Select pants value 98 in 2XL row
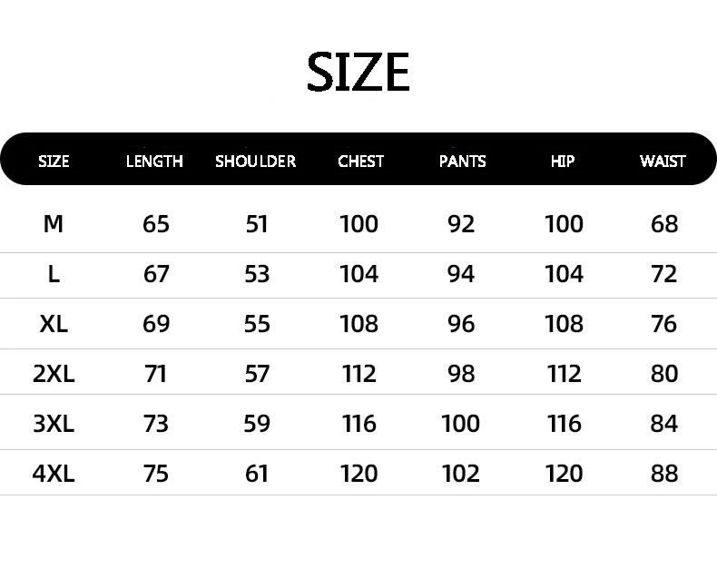The width and height of the screenshot is (717, 588). click(x=461, y=373)
